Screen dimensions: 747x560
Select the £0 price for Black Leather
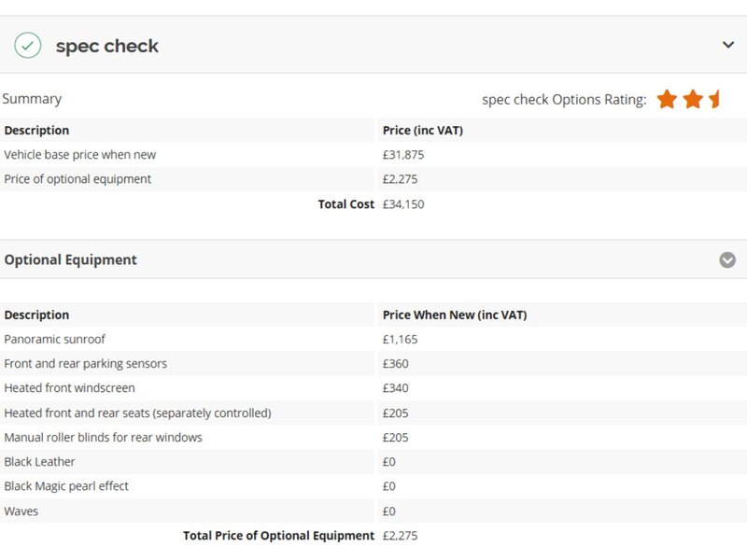(x=388, y=462)
